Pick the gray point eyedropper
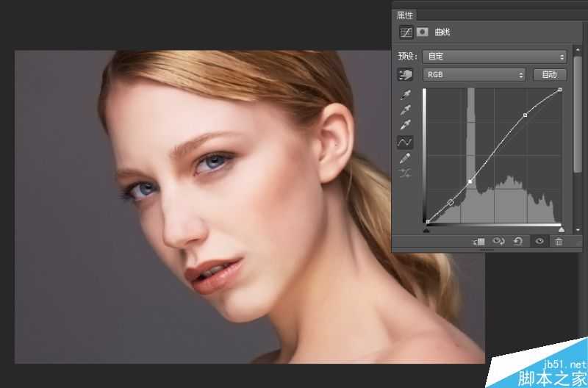This screenshot has width=588, height=388. pyautogui.click(x=405, y=110)
